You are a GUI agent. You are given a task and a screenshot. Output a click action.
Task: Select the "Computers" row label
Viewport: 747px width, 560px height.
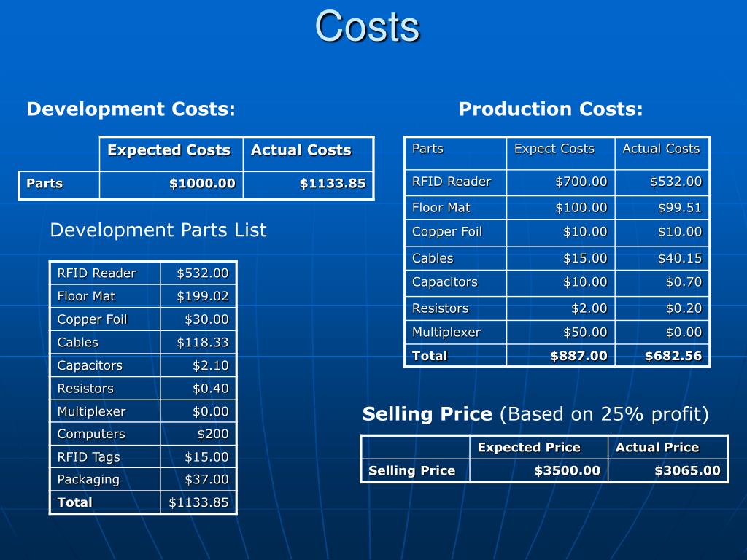pyautogui.click(x=91, y=434)
